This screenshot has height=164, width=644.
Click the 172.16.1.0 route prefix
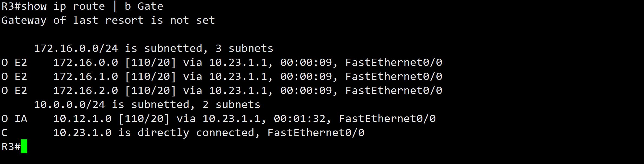click(86, 76)
